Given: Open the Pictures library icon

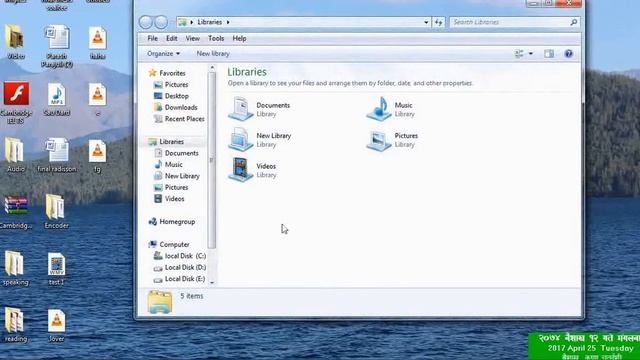Looking at the screenshot, I should click(379, 141).
